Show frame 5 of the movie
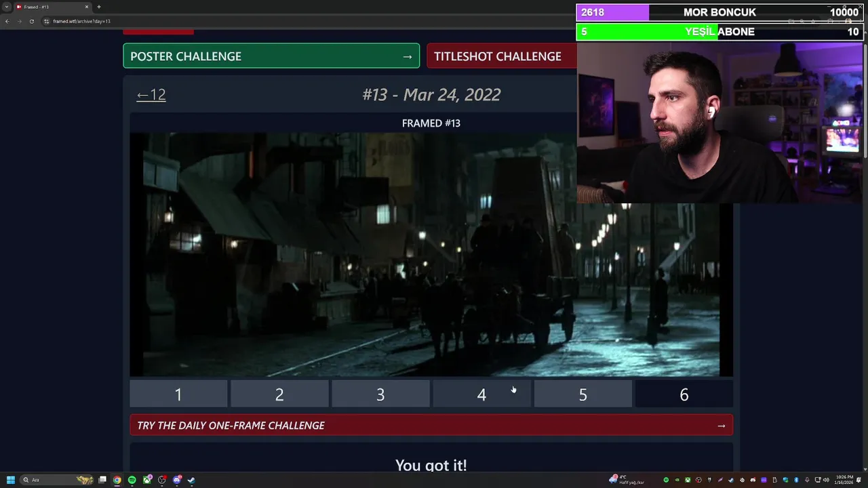This screenshot has width=868, height=488. tap(583, 394)
